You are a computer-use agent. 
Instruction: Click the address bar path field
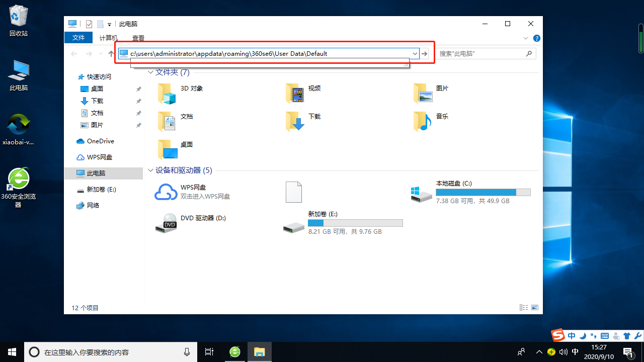(x=270, y=53)
